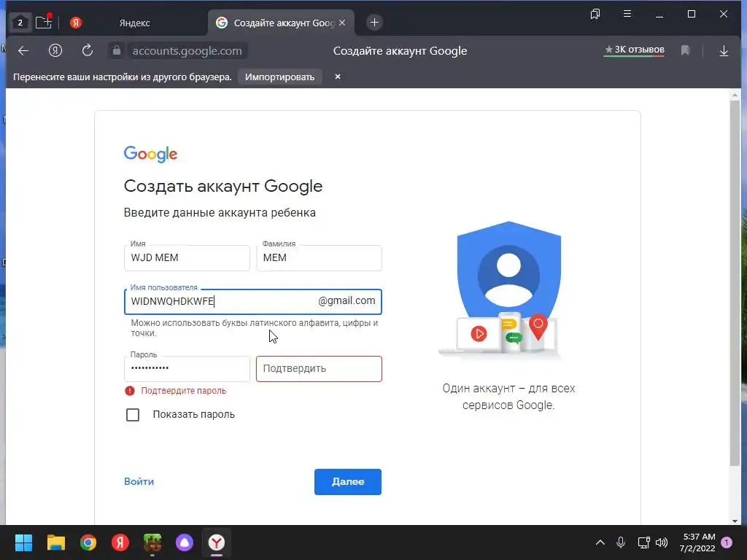Open the clock showing 5:37 AM
Screen dimensions: 747x560
pyautogui.click(x=698, y=542)
